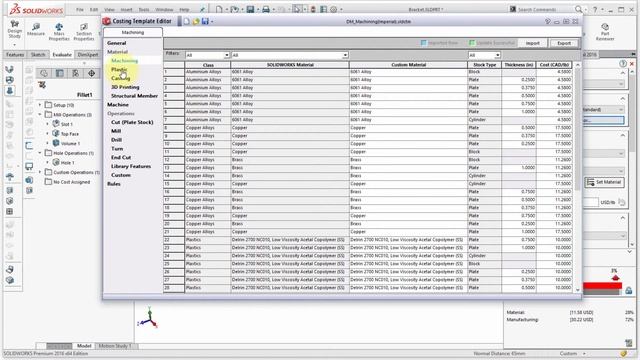The height and width of the screenshot is (360, 640).
Task: Click the materials table vertical scrollbar
Action: [577, 177]
